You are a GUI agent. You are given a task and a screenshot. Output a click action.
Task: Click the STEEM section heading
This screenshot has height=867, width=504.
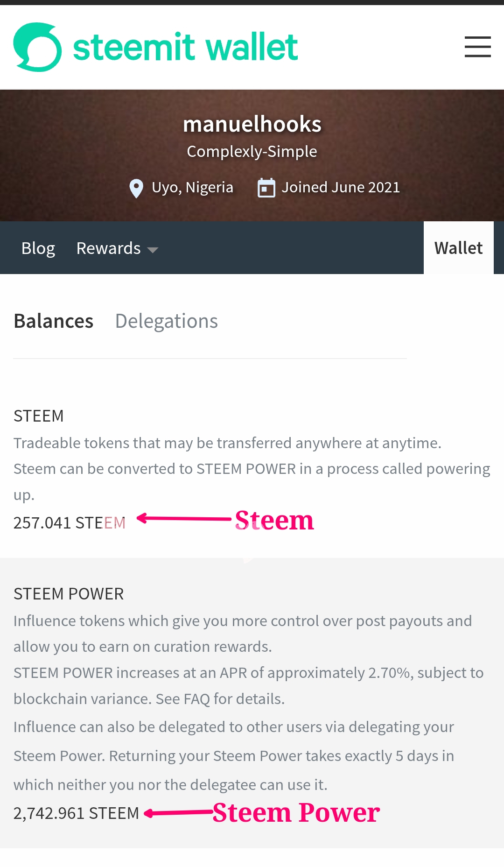point(39,416)
